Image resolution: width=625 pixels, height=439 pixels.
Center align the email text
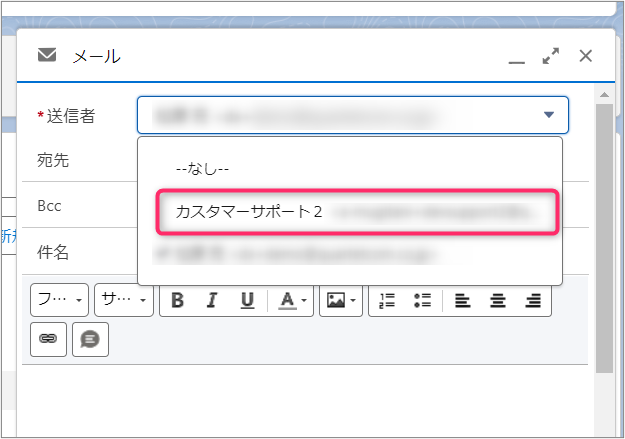coord(498,300)
